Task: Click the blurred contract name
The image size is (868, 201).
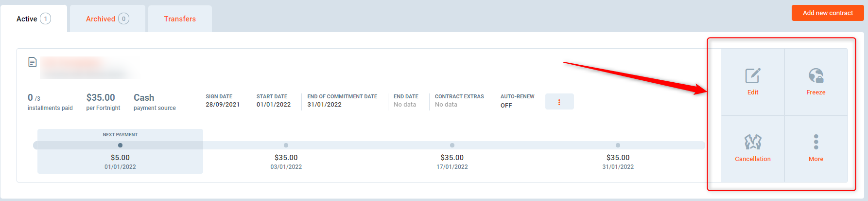Action: (x=83, y=67)
